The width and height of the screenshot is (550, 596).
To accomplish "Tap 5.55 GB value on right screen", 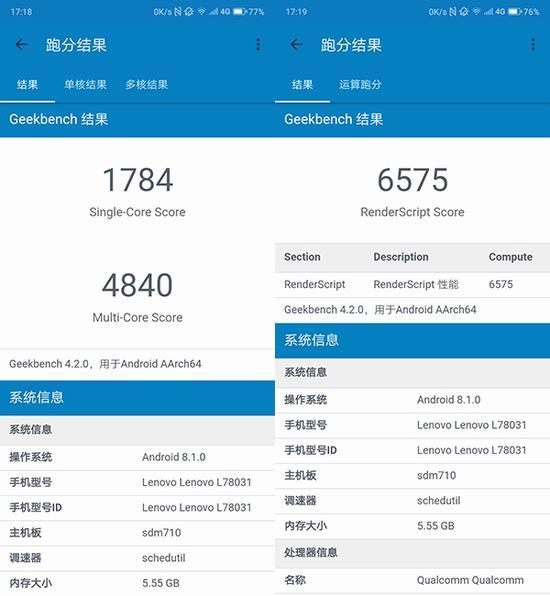I will [436, 526].
